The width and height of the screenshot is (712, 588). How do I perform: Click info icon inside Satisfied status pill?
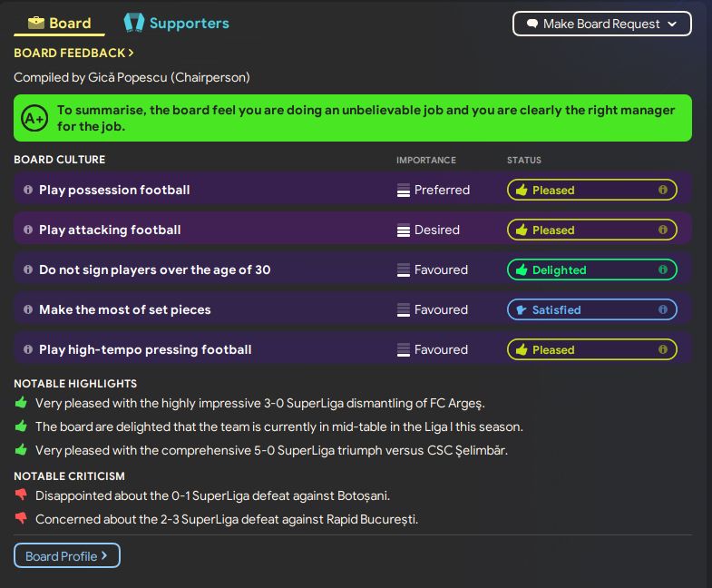(x=663, y=310)
